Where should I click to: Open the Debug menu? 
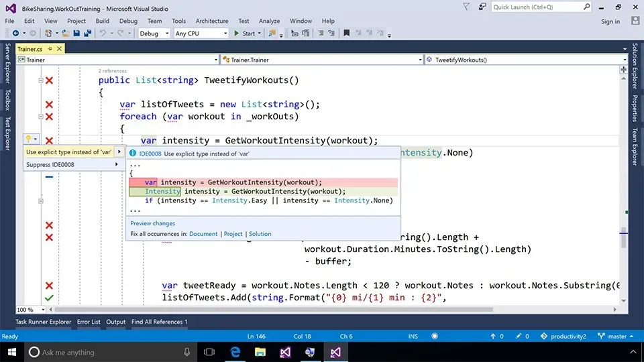click(x=128, y=21)
